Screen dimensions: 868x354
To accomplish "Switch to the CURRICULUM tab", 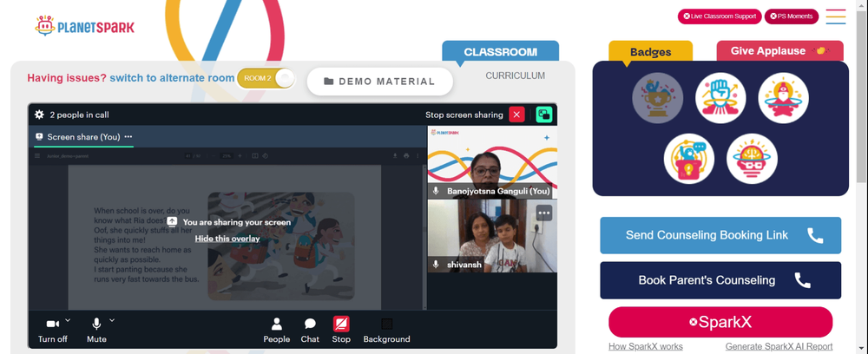I will (x=516, y=75).
